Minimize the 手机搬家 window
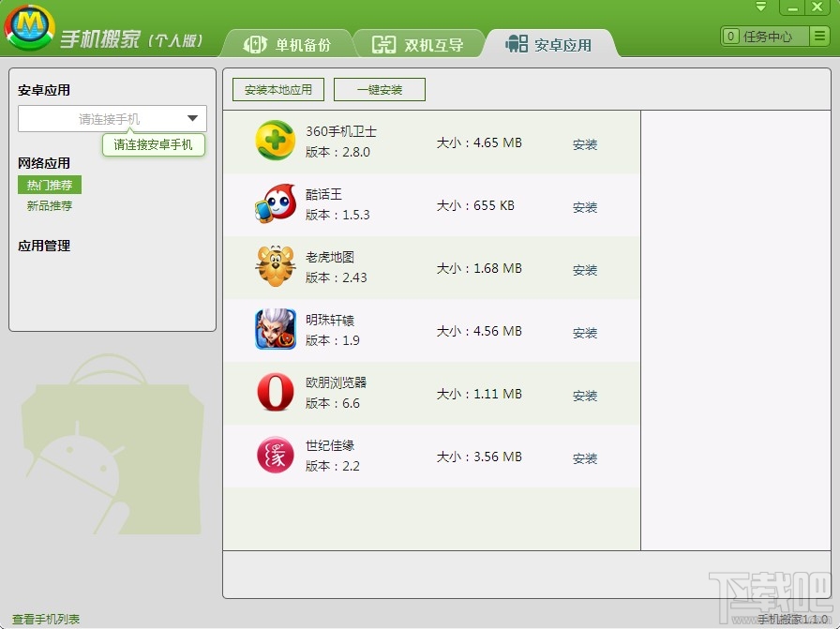The height and width of the screenshot is (629, 840). 793,7
